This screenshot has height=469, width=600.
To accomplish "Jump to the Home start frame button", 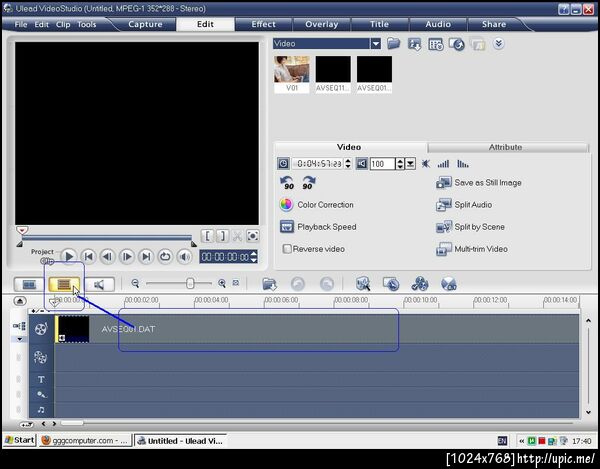I will 88,257.
